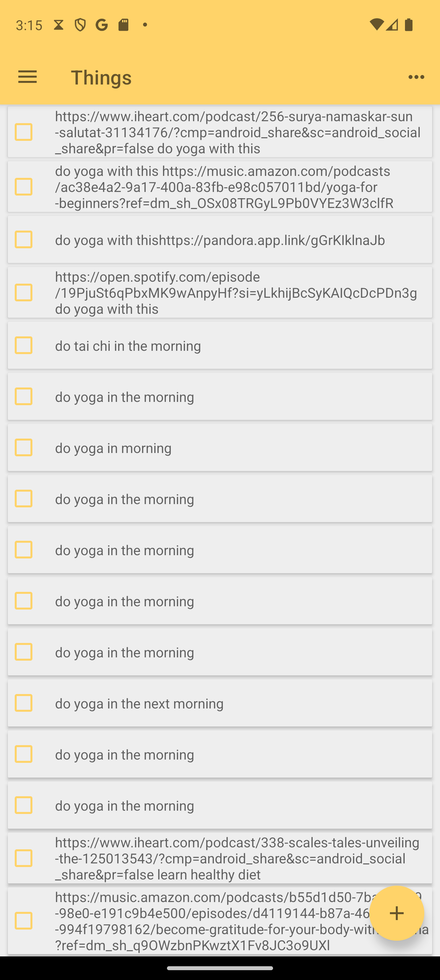440x980 pixels.
Task: Tap the 'Things' title in header
Action: tap(101, 77)
